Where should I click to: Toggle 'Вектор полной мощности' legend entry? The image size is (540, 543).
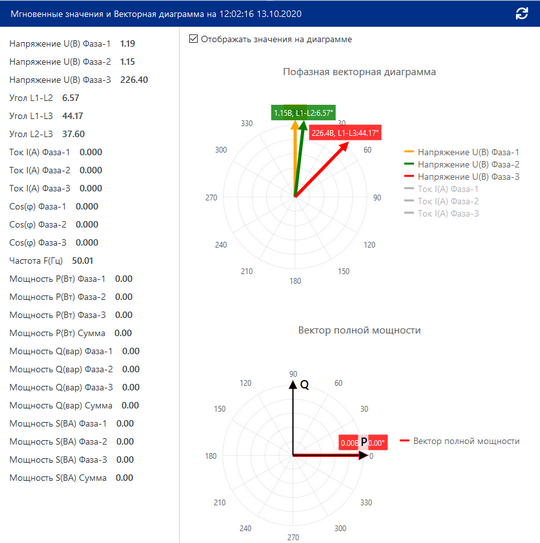tap(460, 441)
